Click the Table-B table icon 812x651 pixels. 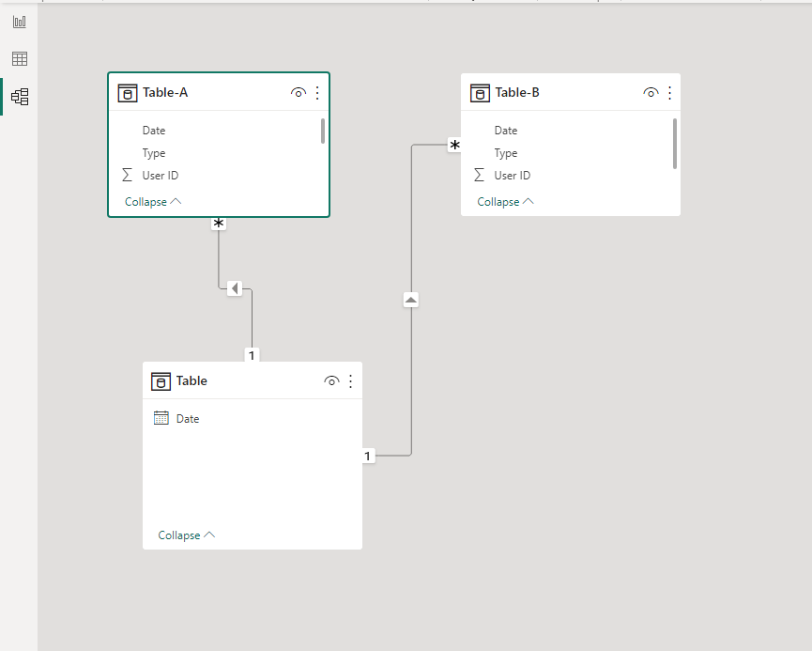tap(480, 93)
